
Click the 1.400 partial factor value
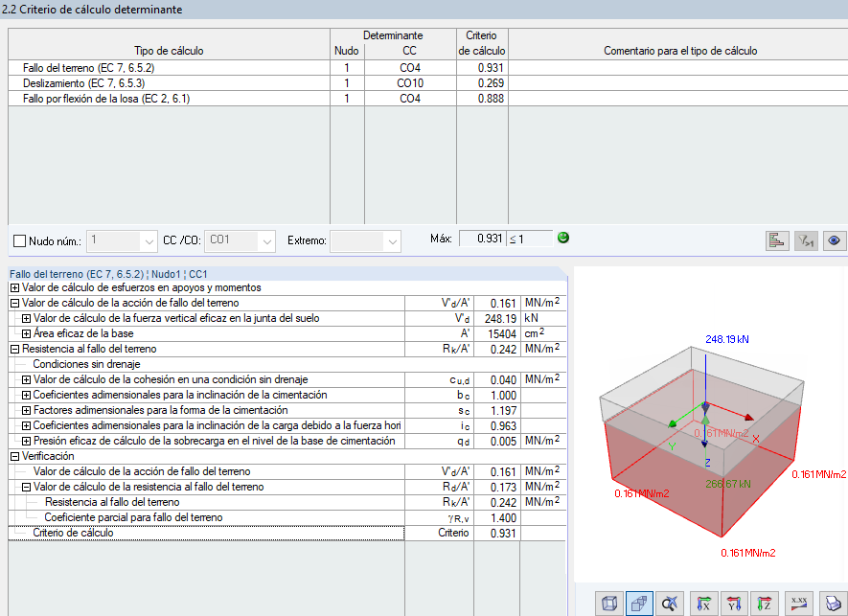pos(497,517)
